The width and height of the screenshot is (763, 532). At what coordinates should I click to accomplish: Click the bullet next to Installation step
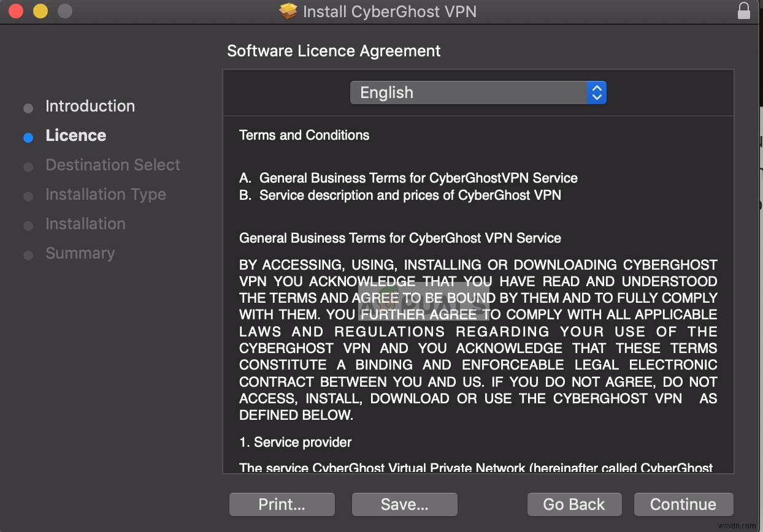point(28,226)
